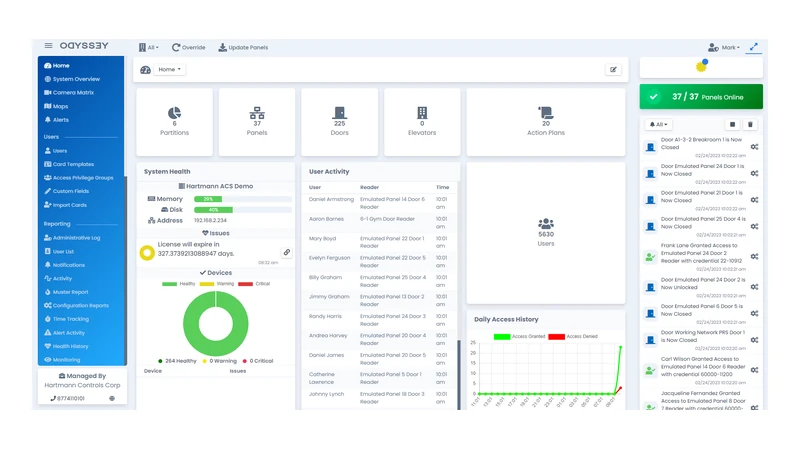Click Mary Boyd in User Activity

(322, 238)
